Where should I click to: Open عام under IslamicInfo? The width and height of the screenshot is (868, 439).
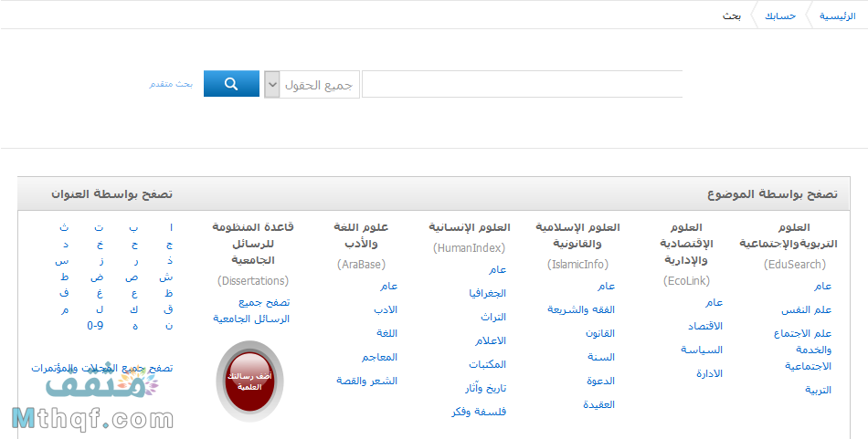tap(606, 286)
